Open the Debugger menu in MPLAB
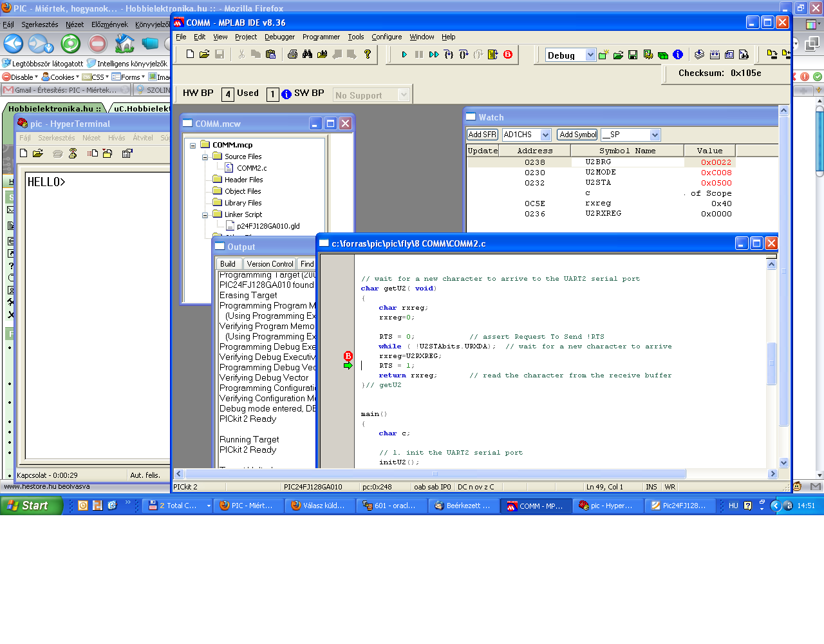Screen dimensions: 824x644 click(x=279, y=37)
